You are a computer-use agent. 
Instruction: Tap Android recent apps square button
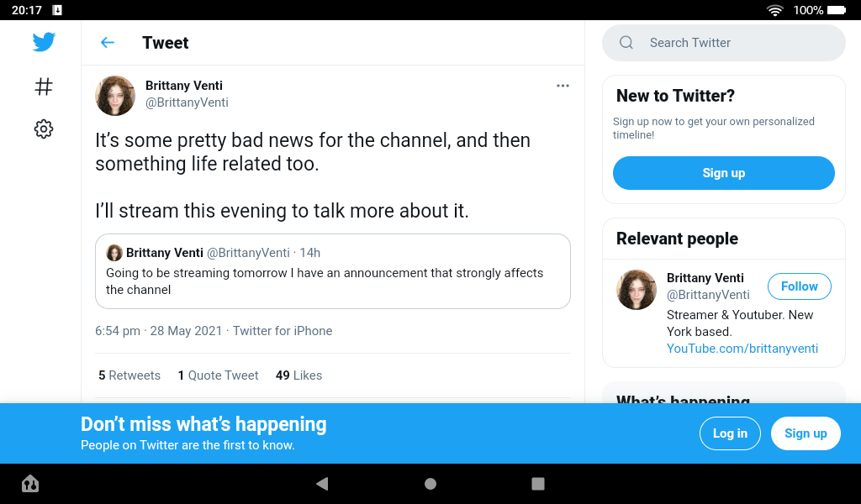(x=538, y=484)
